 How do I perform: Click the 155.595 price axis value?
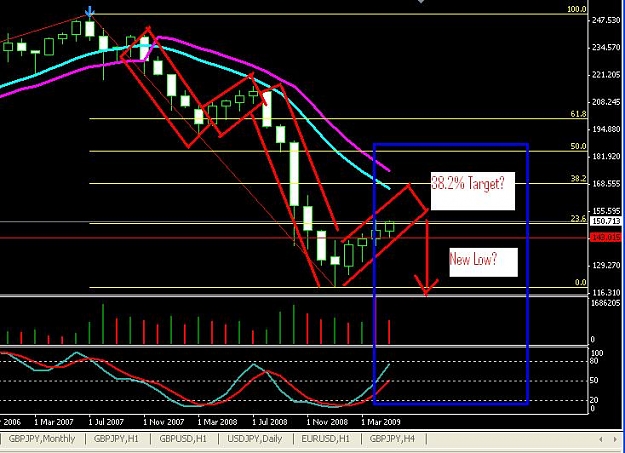(x=606, y=211)
